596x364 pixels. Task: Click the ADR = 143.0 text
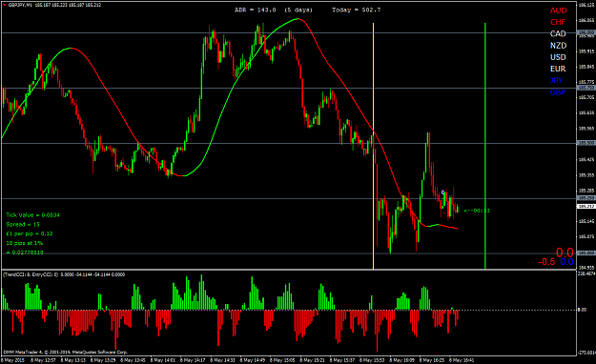[255, 10]
